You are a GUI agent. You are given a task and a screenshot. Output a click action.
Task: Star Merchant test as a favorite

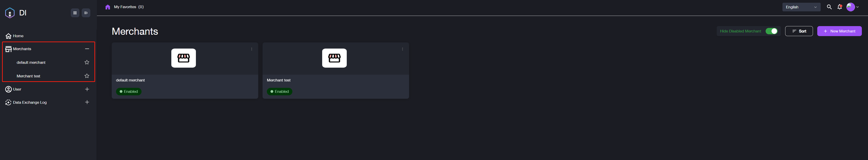pos(87,76)
